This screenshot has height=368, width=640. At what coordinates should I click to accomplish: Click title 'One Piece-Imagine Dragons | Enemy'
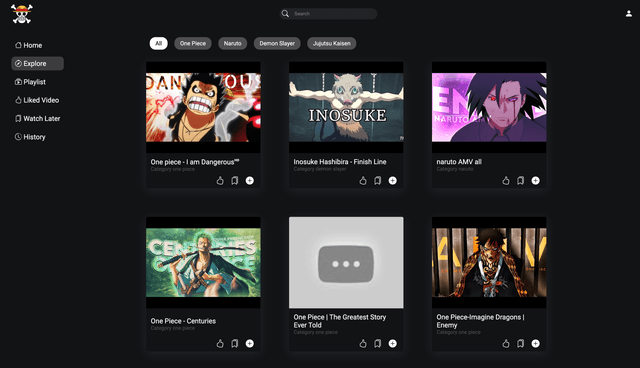pyautogui.click(x=480, y=321)
